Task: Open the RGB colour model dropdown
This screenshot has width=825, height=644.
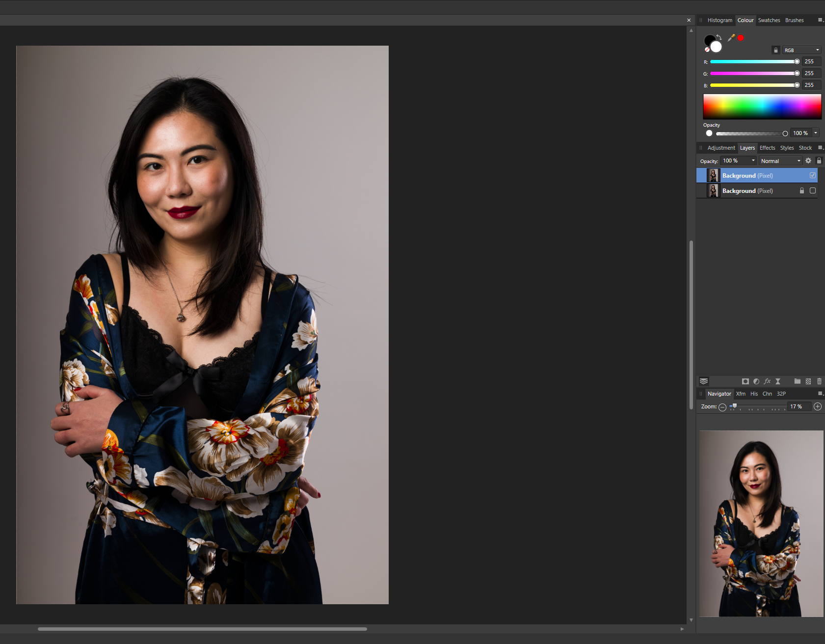Action: [x=801, y=50]
